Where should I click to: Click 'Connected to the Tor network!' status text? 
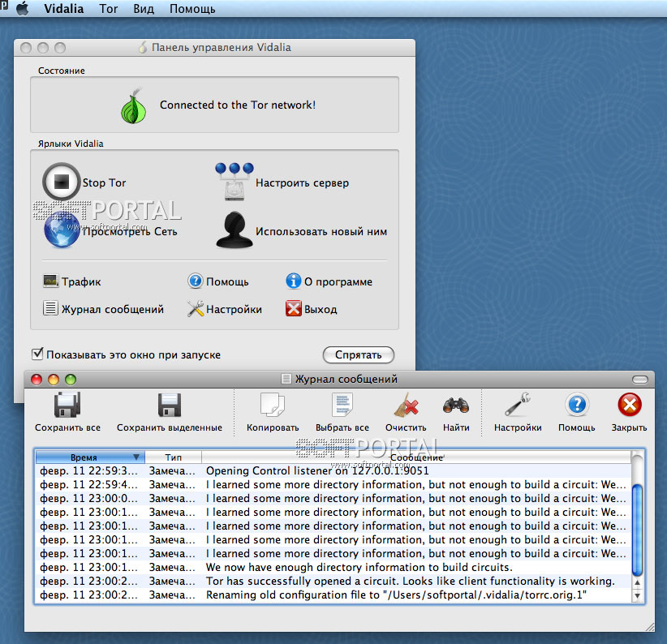point(238,105)
